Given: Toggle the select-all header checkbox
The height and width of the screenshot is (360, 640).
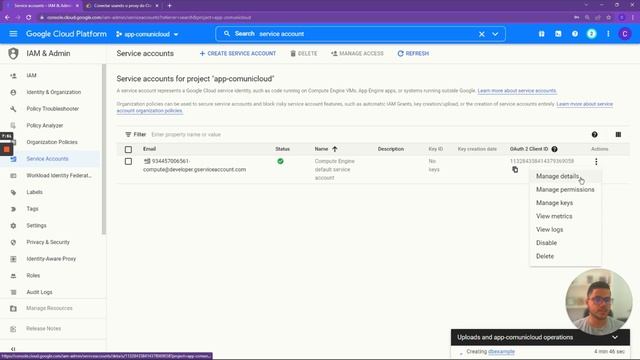Looking at the screenshot, I should (x=128, y=149).
